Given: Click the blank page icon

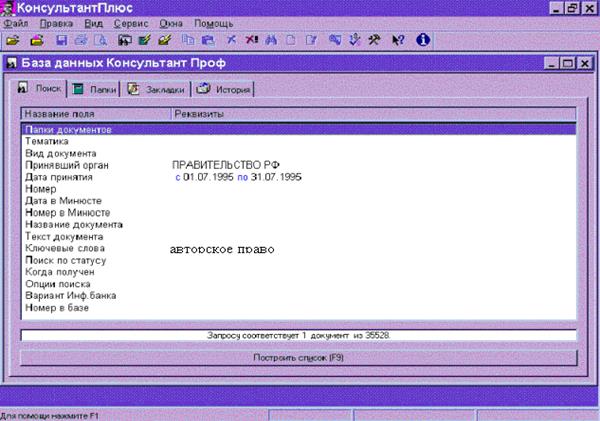Looking at the screenshot, I should pyautogui.click(x=291, y=40).
